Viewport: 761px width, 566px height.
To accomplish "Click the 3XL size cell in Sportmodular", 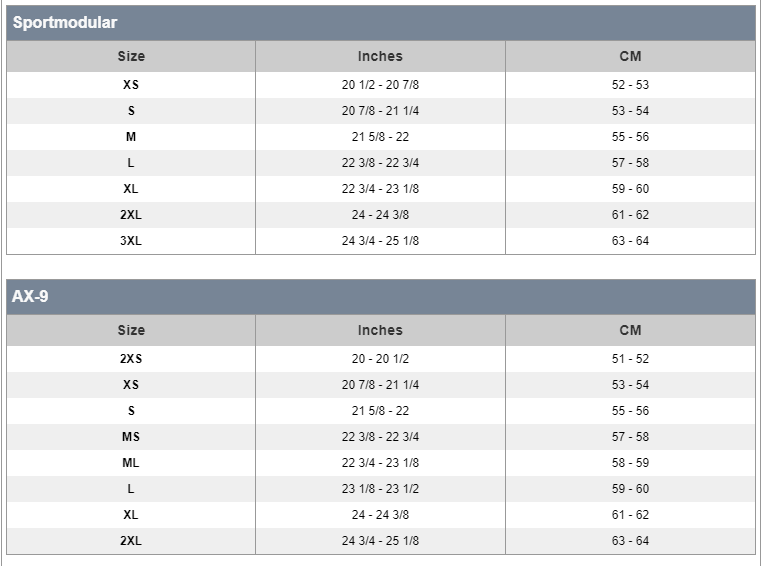I will pyautogui.click(x=131, y=241).
